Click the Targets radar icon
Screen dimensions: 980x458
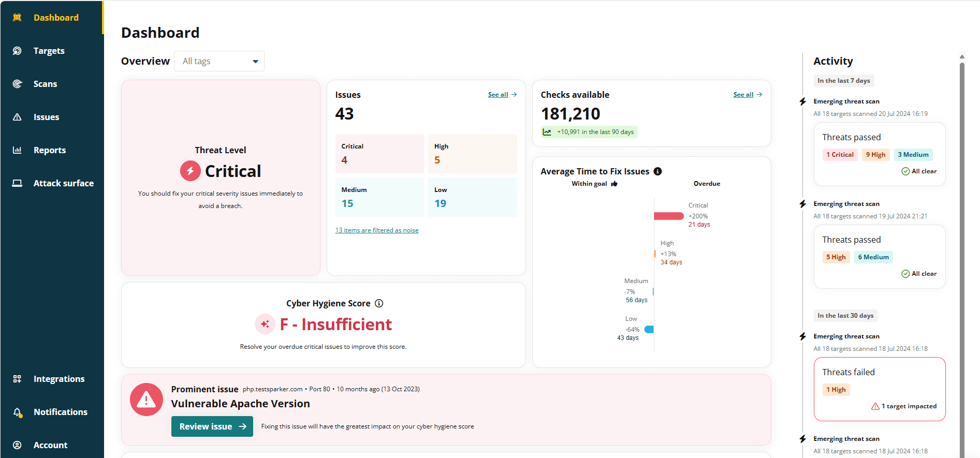click(17, 51)
